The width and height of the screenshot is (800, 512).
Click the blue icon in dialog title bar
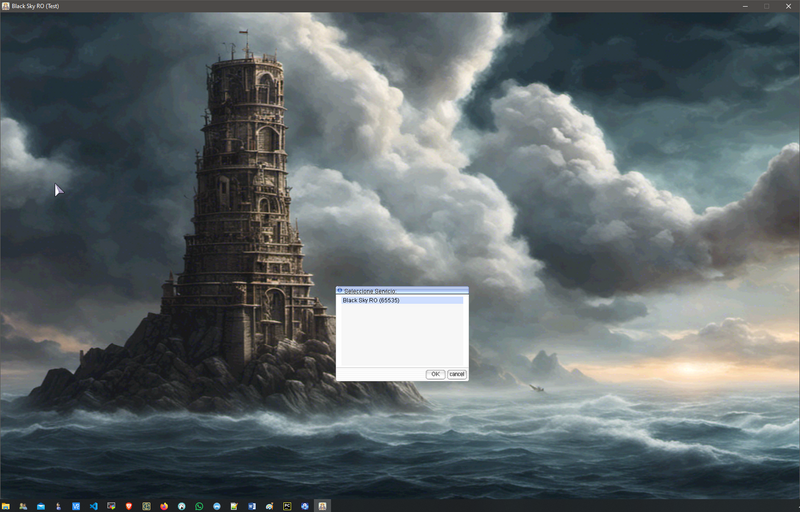click(x=340, y=291)
